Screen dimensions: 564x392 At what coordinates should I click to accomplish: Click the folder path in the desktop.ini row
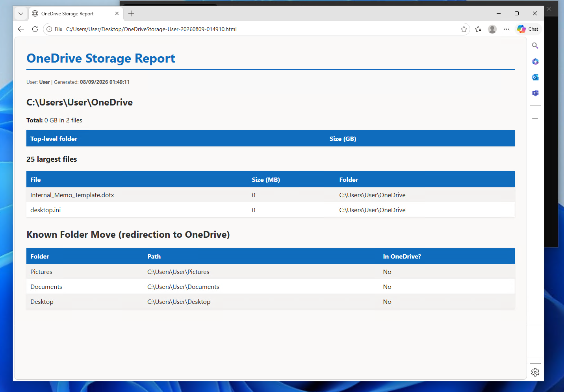[x=373, y=210]
